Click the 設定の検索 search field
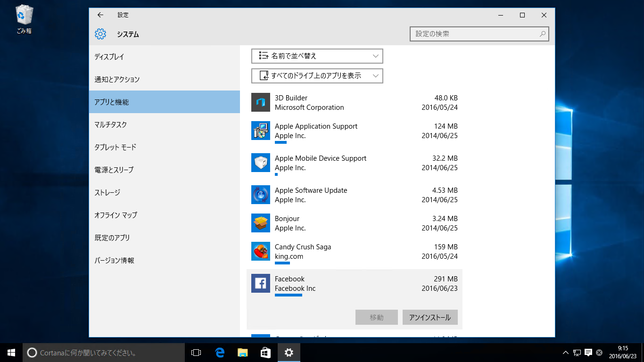 click(479, 34)
